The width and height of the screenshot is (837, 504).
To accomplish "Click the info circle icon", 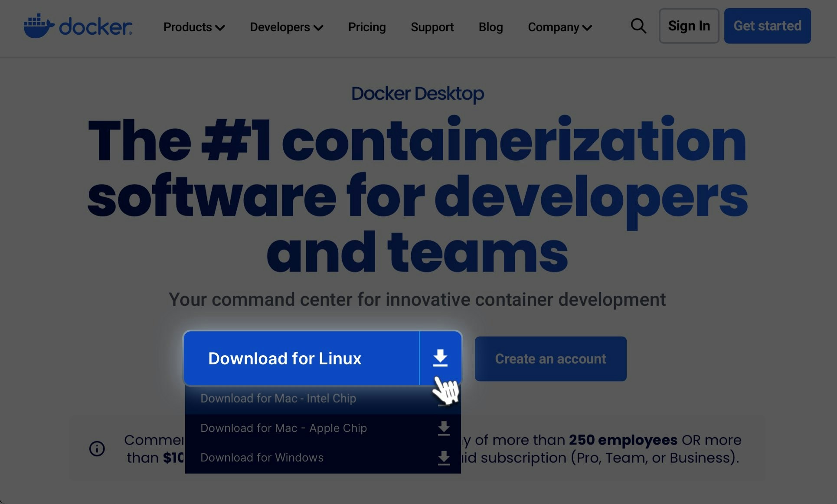I will [97, 448].
